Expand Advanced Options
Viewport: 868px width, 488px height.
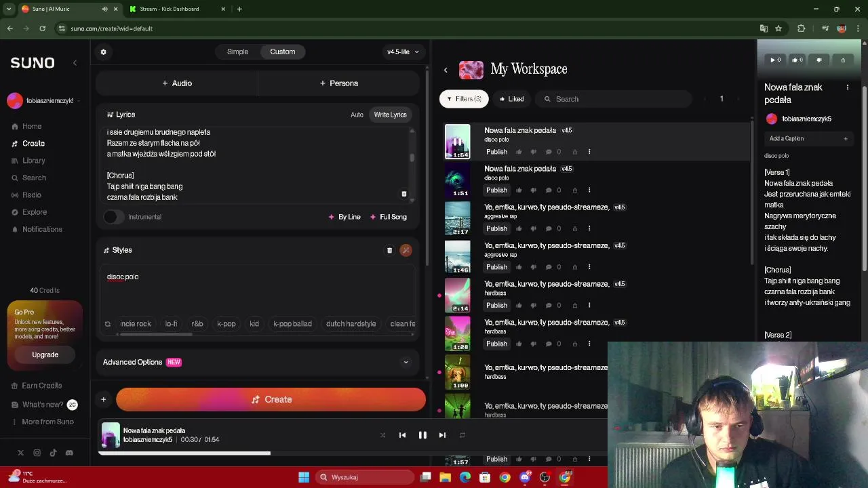[x=256, y=362]
